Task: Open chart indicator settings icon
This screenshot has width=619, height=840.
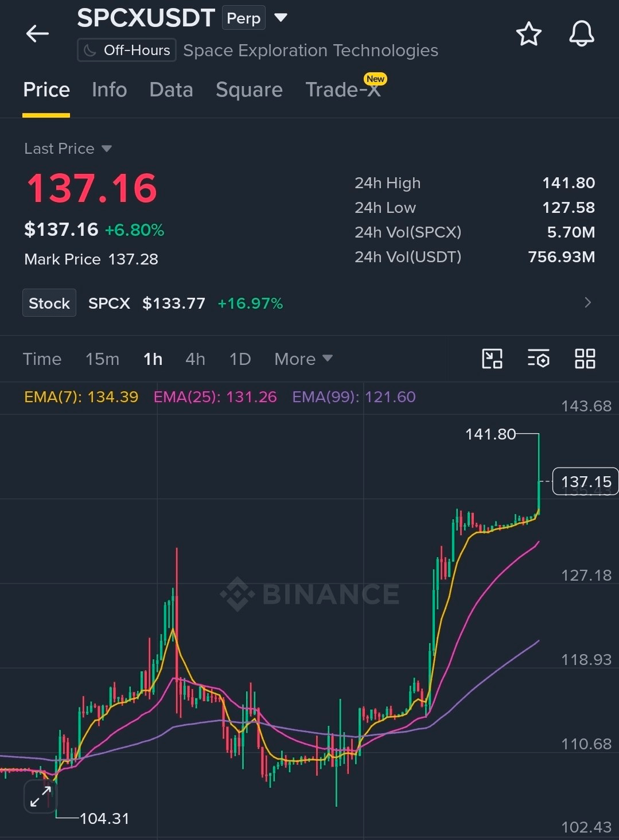Action: point(538,359)
